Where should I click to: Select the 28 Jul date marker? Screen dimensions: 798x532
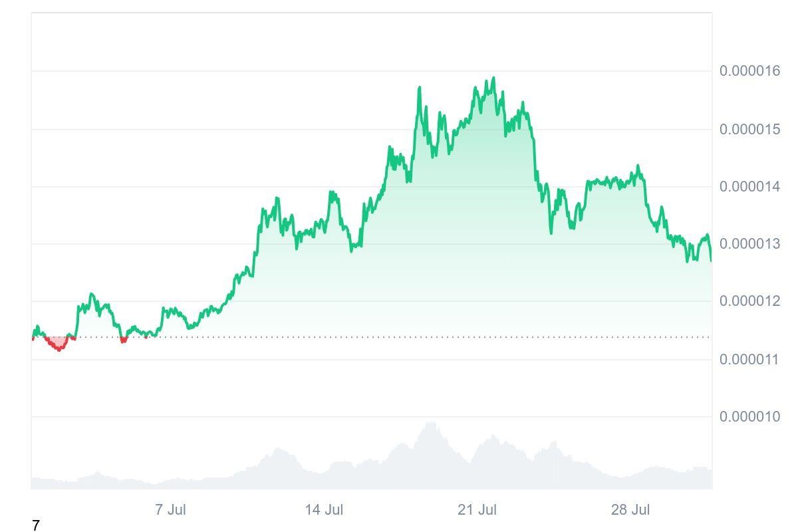point(630,510)
